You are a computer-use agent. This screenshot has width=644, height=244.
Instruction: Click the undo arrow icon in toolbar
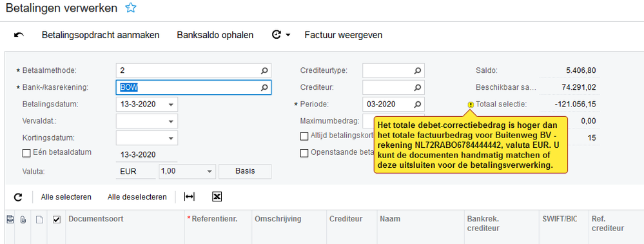coord(19,35)
